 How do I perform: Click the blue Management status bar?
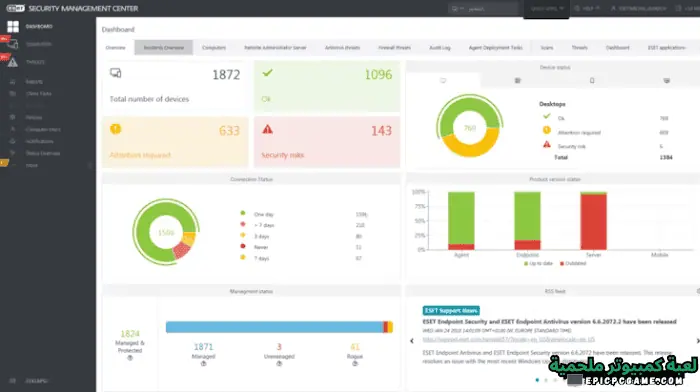(x=274, y=327)
